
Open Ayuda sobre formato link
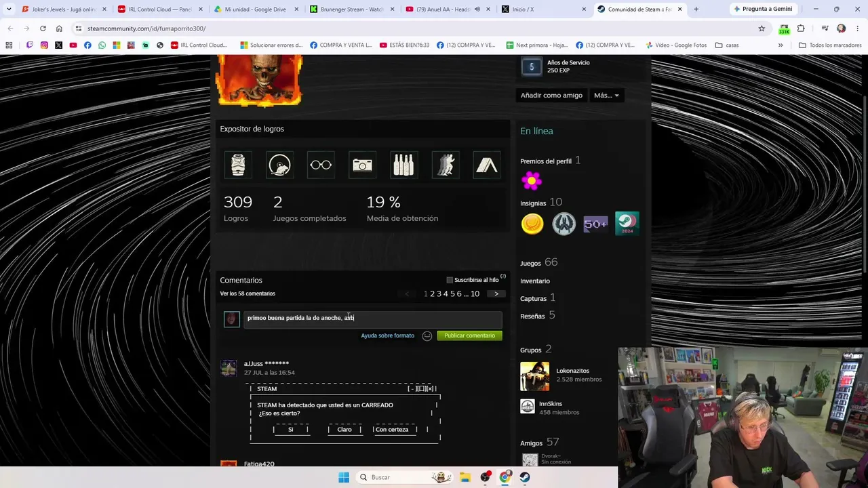click(387, 335)
